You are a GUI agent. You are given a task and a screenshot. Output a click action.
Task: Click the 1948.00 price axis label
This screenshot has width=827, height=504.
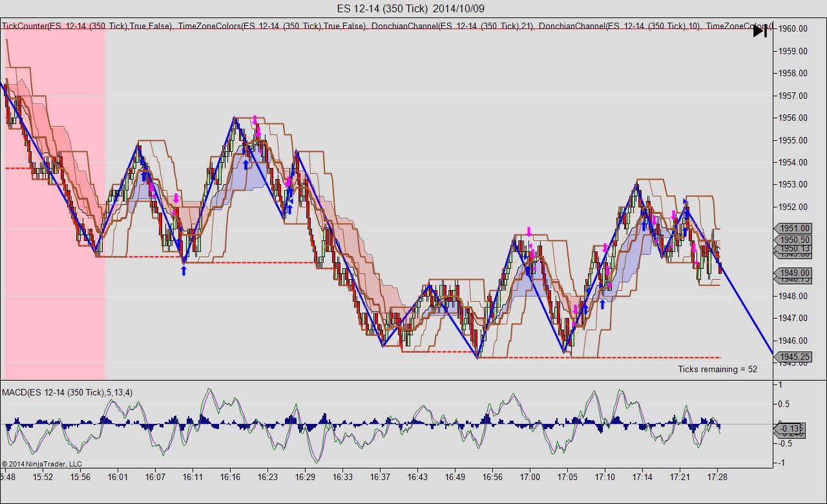pyautogui.click(x=793, y=296)
